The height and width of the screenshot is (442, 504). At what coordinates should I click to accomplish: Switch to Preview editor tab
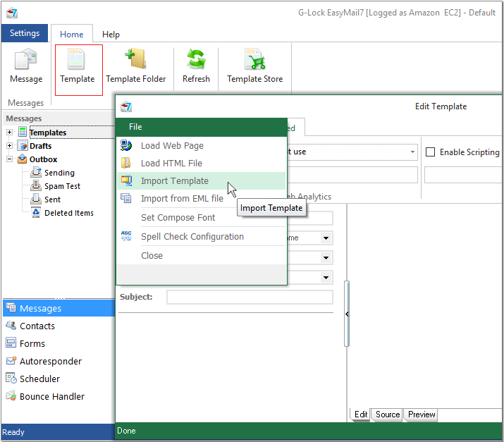click(422, 415)
